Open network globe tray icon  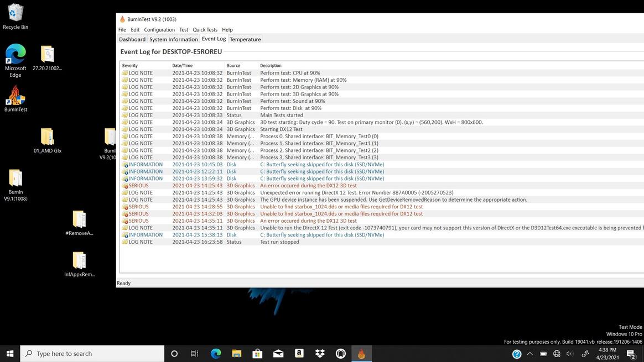pyautogui.click(x=557, y=353)
